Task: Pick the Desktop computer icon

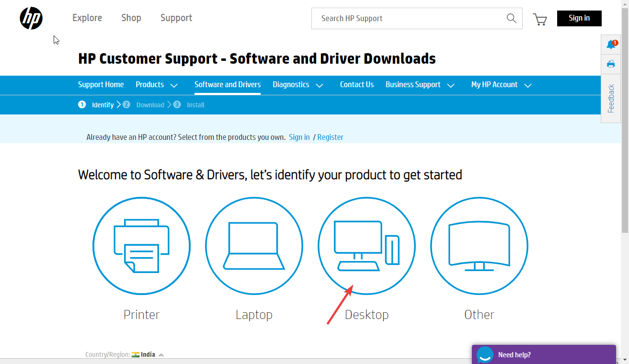Action: [x=366, y=246]
